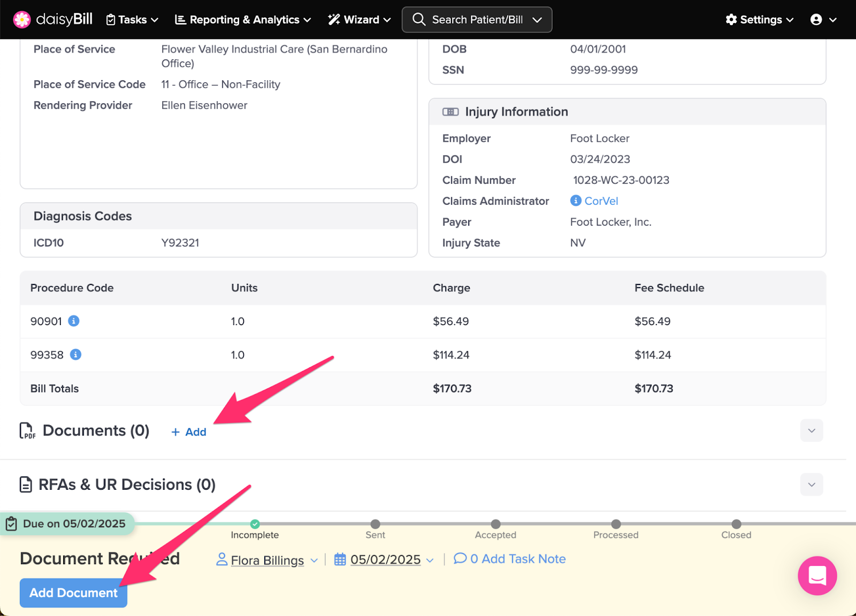Select the Closed status marker
856x616 pixels.
737,524
